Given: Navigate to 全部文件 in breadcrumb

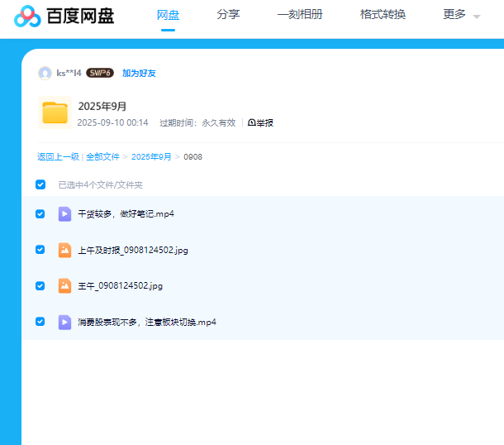Looking at the screenshot, I should (x=102, y=156).
